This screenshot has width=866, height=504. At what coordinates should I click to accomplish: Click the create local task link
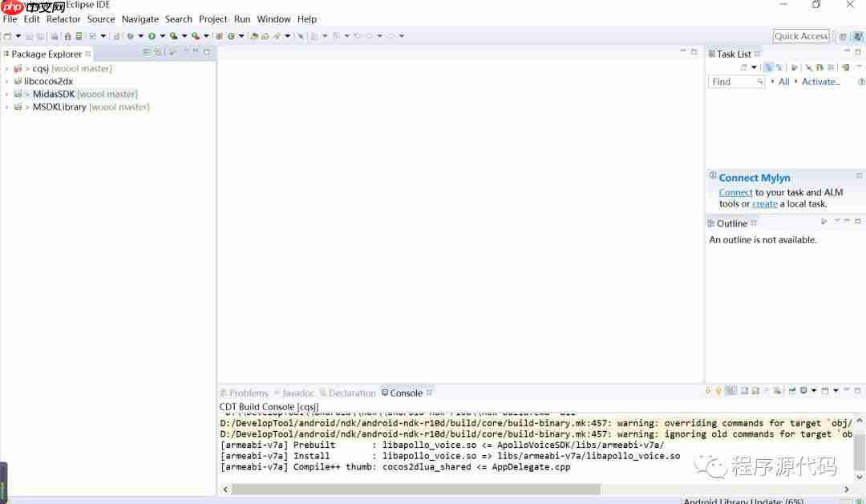pos(764,204)
